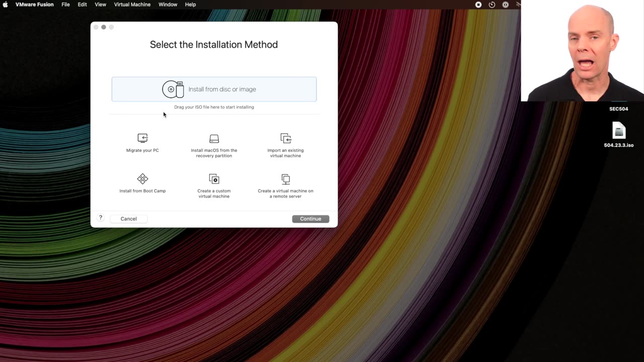Click the presenter webcam video thumbnail
644x362 pixels.
coord(583,51)
